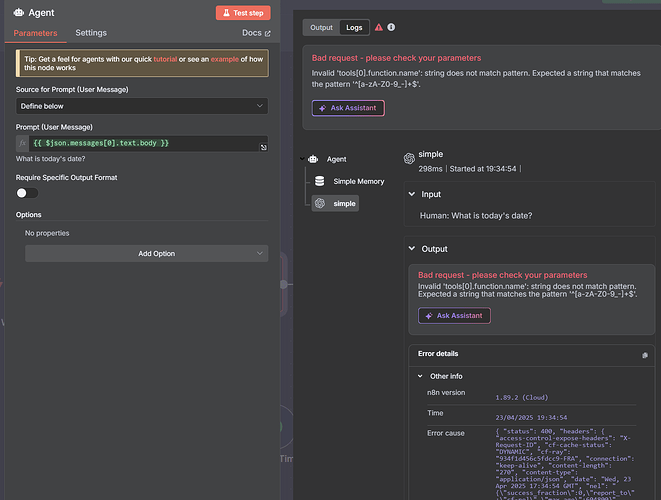The image size is (661, 500).
Task: Click flask icon on Test step
Action: click(226, 13)
